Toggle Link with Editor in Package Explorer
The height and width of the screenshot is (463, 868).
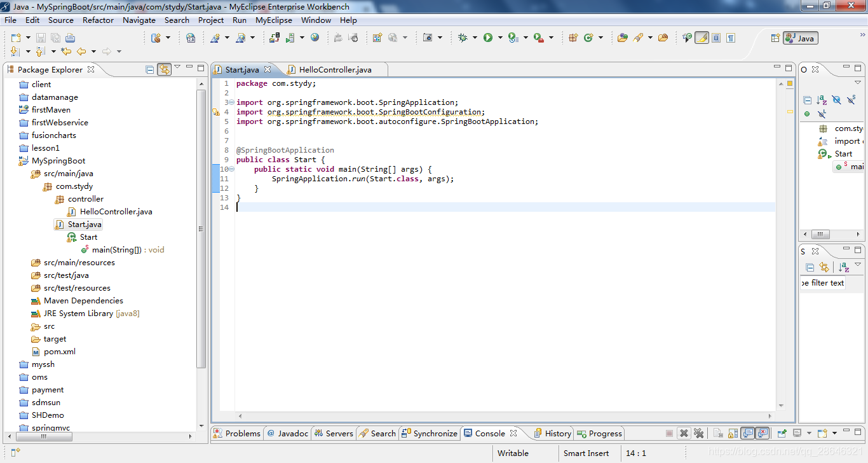click(164, 69)
